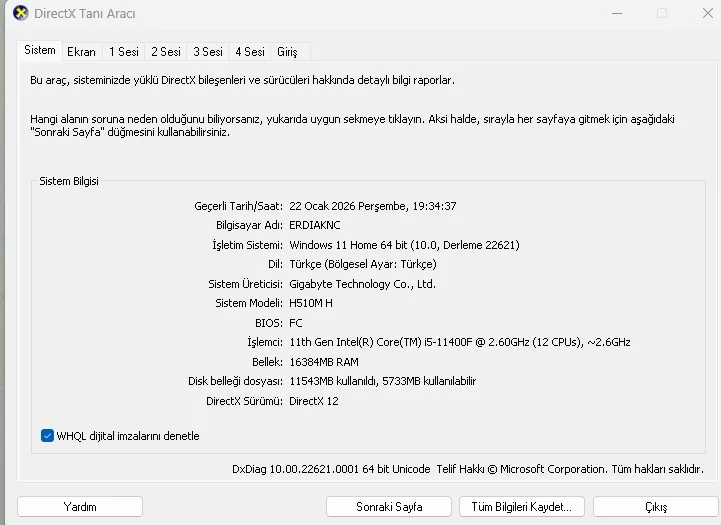Click the 'Bu araç, sisteminizde yüklü' description line
The height and width of the screenshot is (525, 721).
(242, 80)
